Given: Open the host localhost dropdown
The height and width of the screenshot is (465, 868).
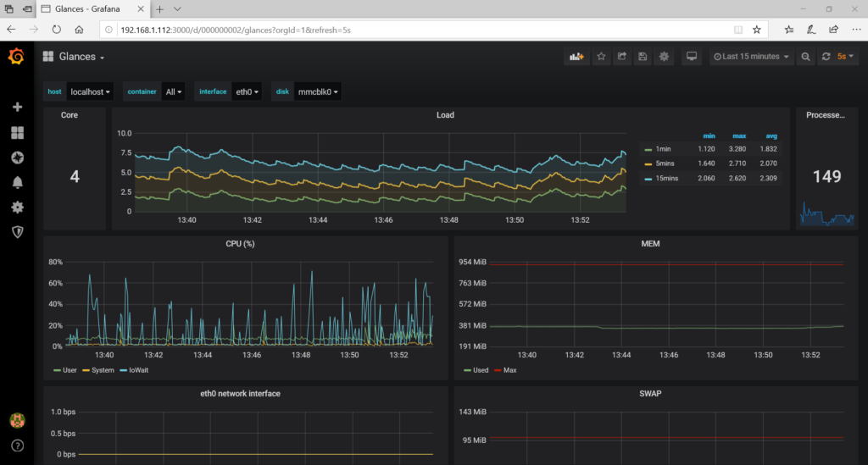Looking at the screenshot, I should pos(91,91).
